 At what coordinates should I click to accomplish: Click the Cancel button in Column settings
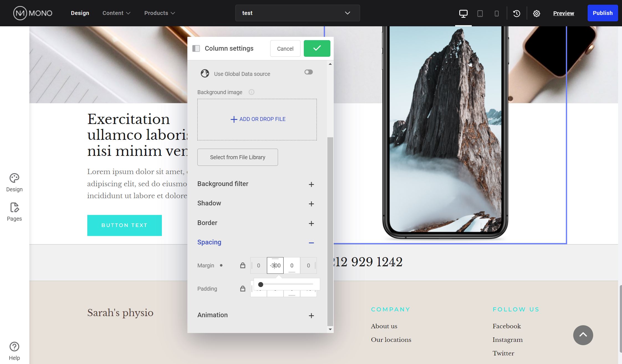(285, 48)
